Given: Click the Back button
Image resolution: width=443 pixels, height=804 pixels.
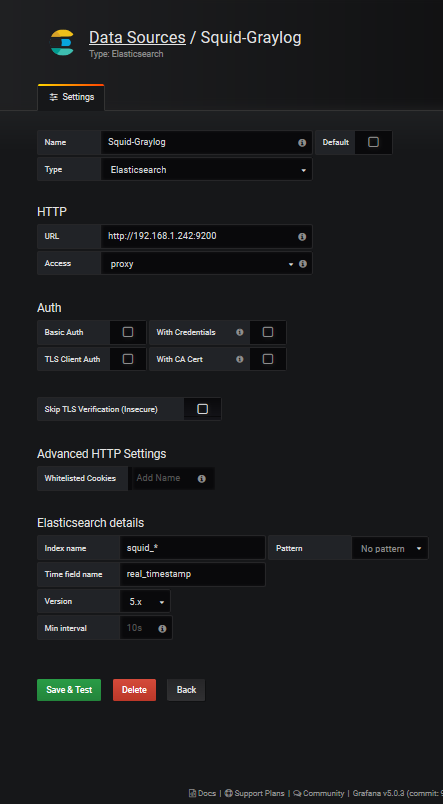Looking at the screenshot, I should point(186,690).
